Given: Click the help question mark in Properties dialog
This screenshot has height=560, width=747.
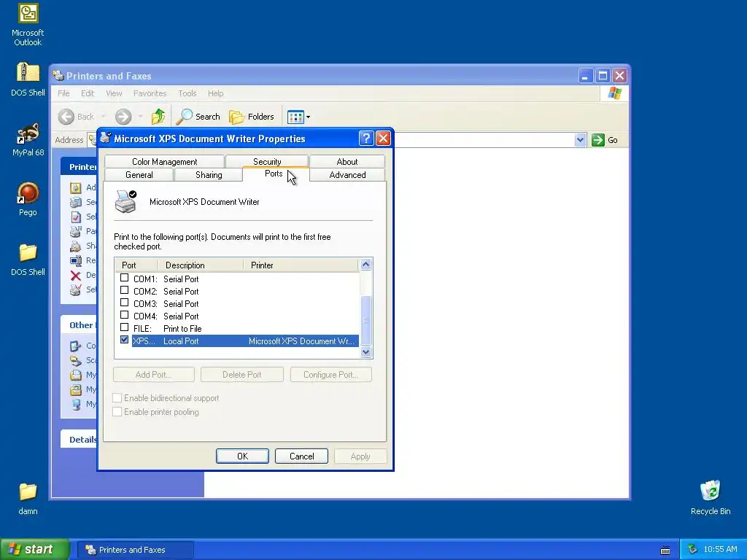Looking at the screenshot, I should pyautogui.click(x=366, y=139).
